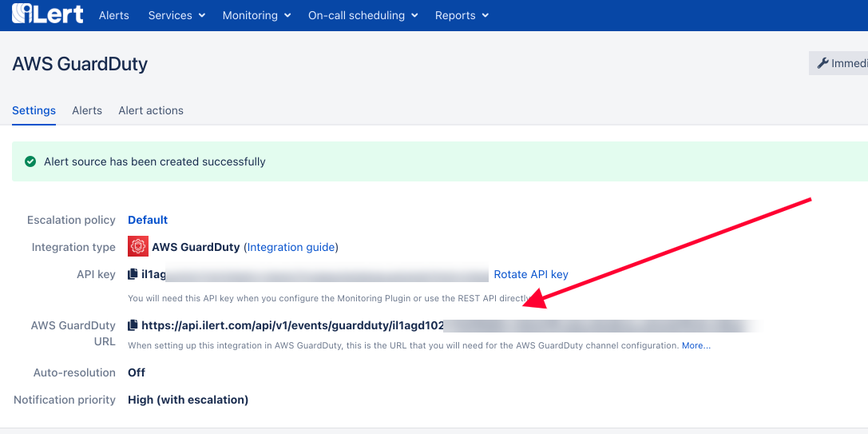This screenshot has height=434, width=868.
Task: Click the API key label
Action: (97, 274)
